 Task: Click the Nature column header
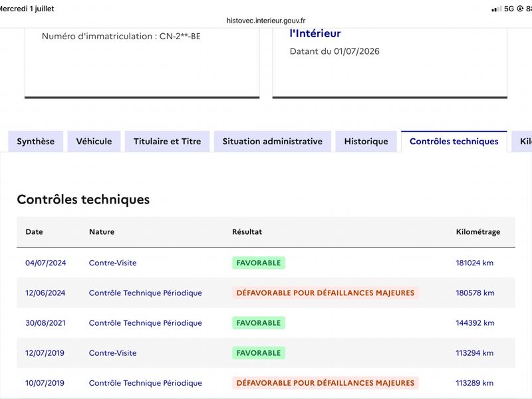[102, 231]
